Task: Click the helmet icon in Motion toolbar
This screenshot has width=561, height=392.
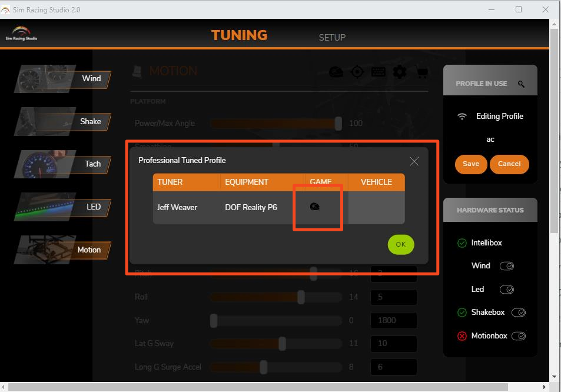Action: pos(336,72)
